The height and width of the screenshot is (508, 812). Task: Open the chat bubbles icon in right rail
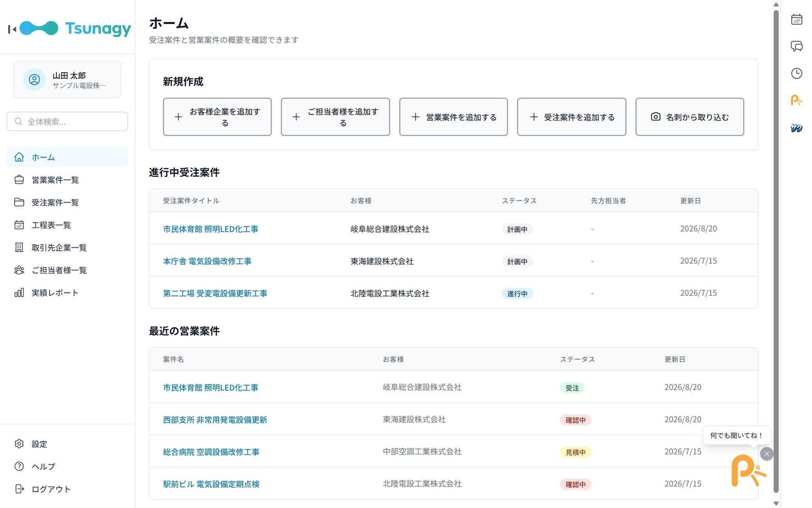click(796, 46)
